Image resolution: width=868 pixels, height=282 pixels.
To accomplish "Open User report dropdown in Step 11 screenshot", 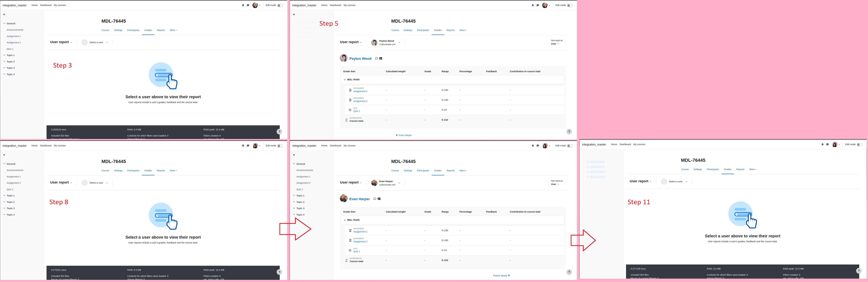I will [x=641, y=181].
